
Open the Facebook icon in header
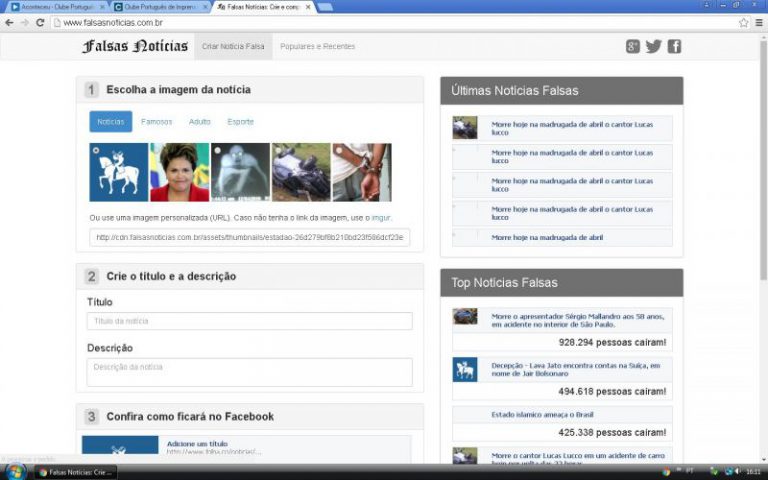pos(674,47)
